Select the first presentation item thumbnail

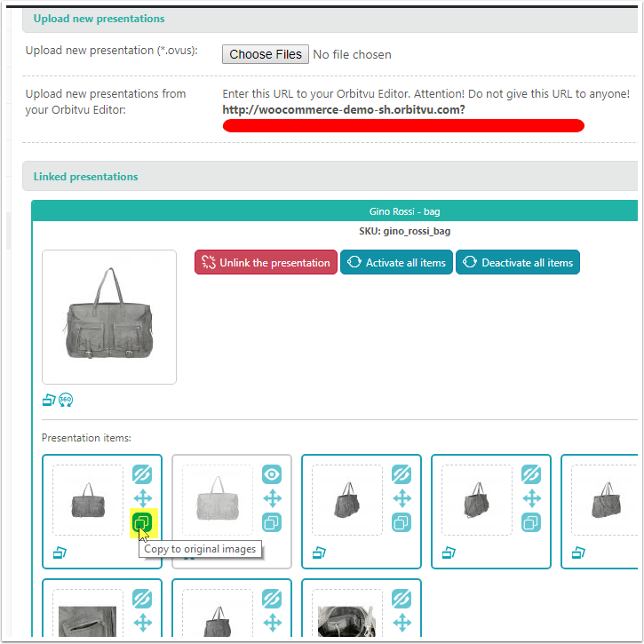(x=88, y=500)
